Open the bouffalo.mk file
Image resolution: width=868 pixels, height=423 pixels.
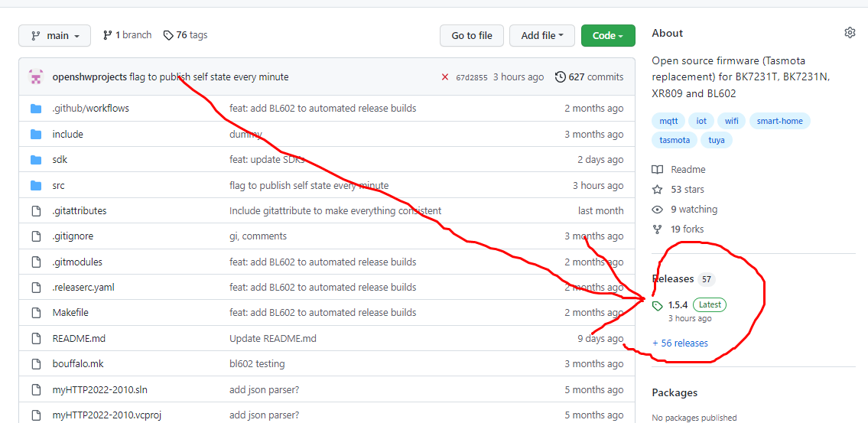click(78, 364)
